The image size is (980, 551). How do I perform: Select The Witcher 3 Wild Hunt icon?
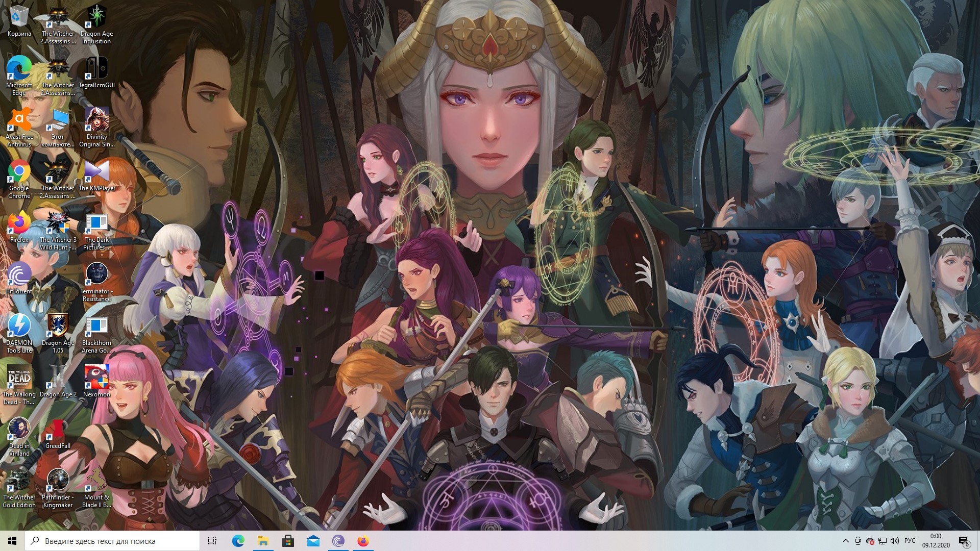(58, 224)
